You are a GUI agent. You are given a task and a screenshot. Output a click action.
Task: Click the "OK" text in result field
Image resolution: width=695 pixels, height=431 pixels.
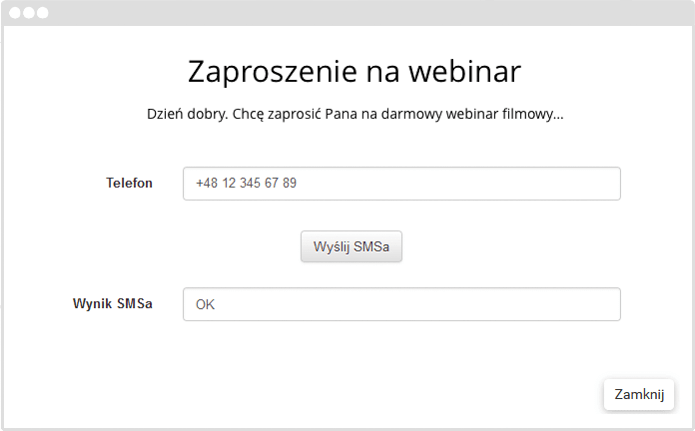(x=205, y=305)
